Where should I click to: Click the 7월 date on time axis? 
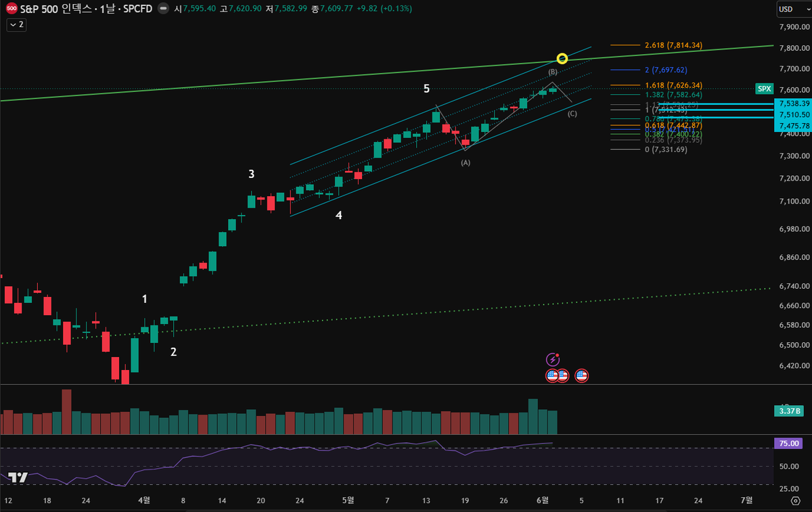(747, 500)
